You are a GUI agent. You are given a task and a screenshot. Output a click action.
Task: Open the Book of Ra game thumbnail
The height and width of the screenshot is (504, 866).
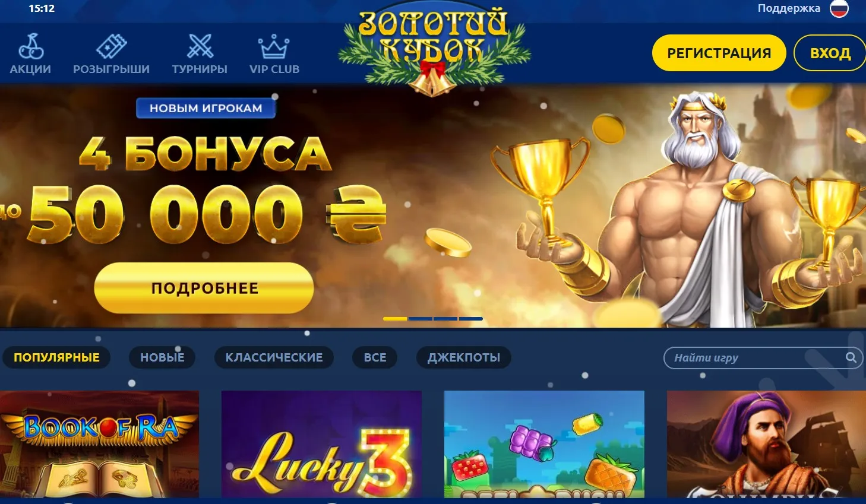tap(99, 444)
